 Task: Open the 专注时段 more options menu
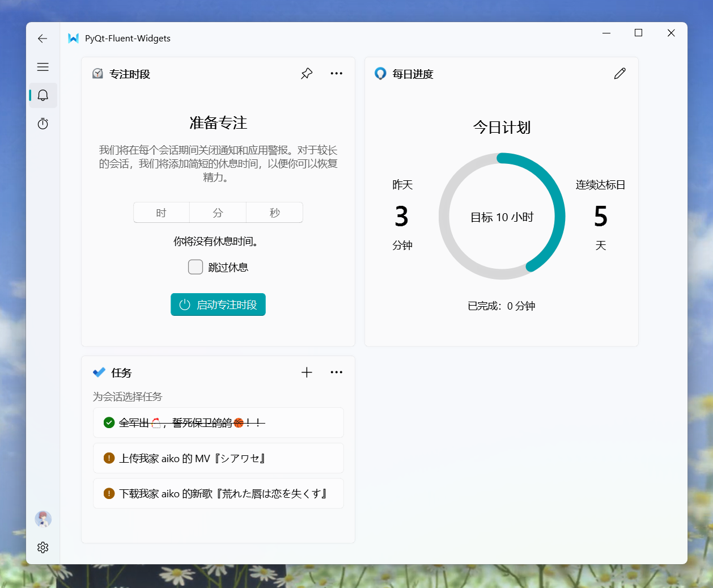pos(336,73)
